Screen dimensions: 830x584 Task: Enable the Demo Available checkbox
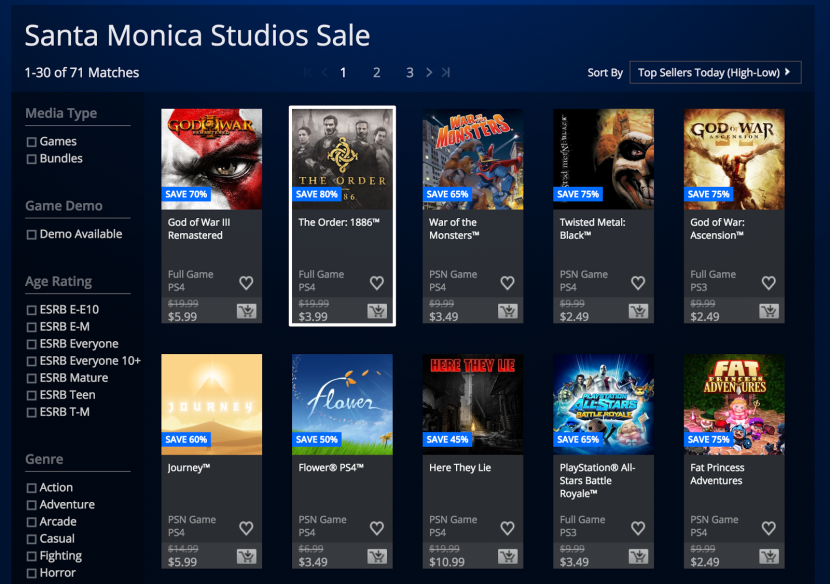coord(32,235)
